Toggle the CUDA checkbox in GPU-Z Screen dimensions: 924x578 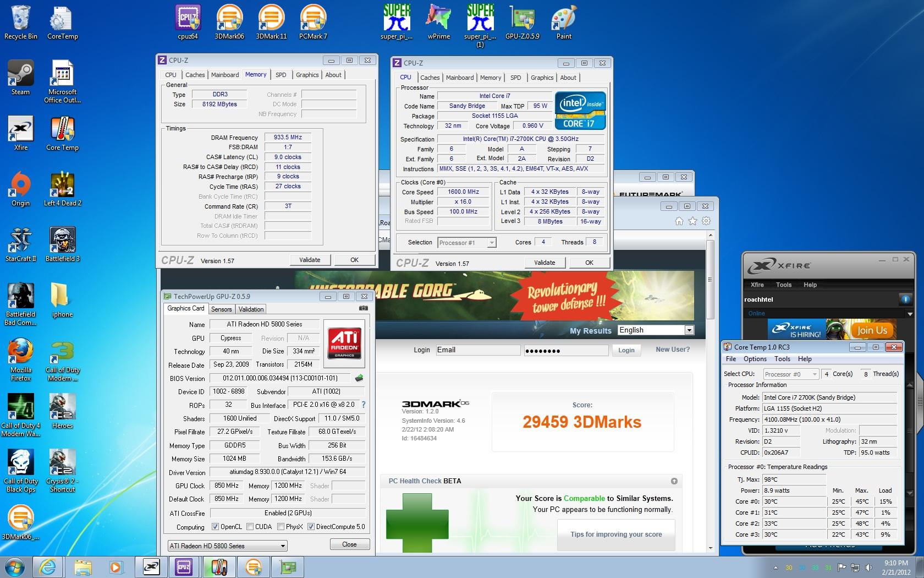[x=250, y=527]
